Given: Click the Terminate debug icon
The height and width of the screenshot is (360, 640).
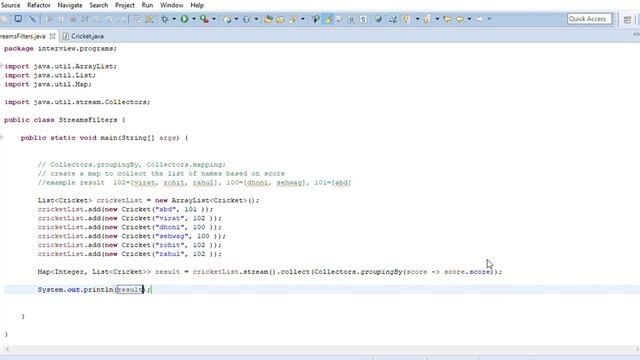Looking at the screenshot, I should pyautogui.click(x=73, y=19).
